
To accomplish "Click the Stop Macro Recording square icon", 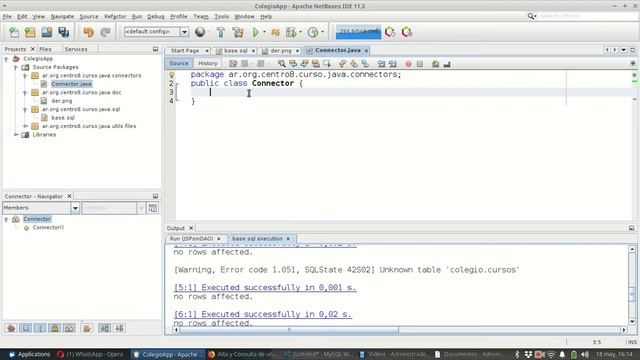I will 420,64.
